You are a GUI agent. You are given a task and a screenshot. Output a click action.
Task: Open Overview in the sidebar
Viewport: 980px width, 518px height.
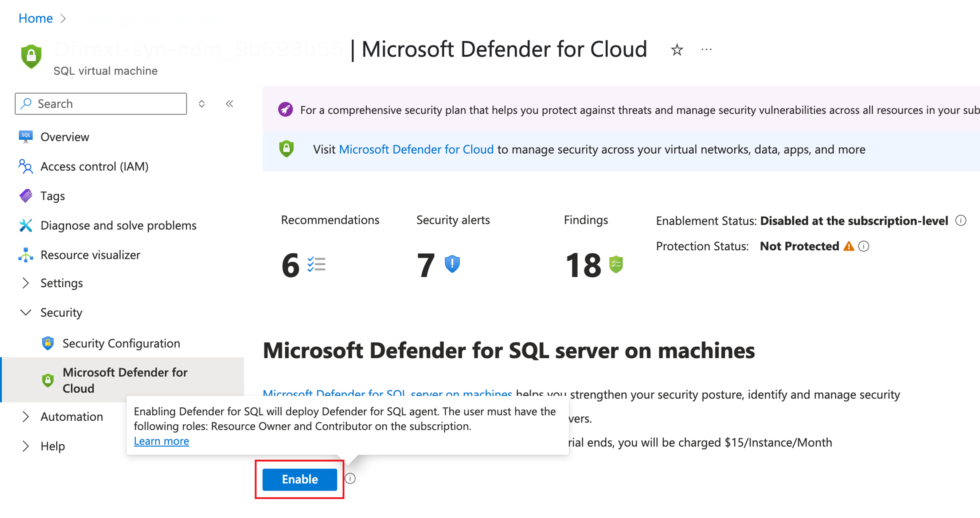pos(65,137)
